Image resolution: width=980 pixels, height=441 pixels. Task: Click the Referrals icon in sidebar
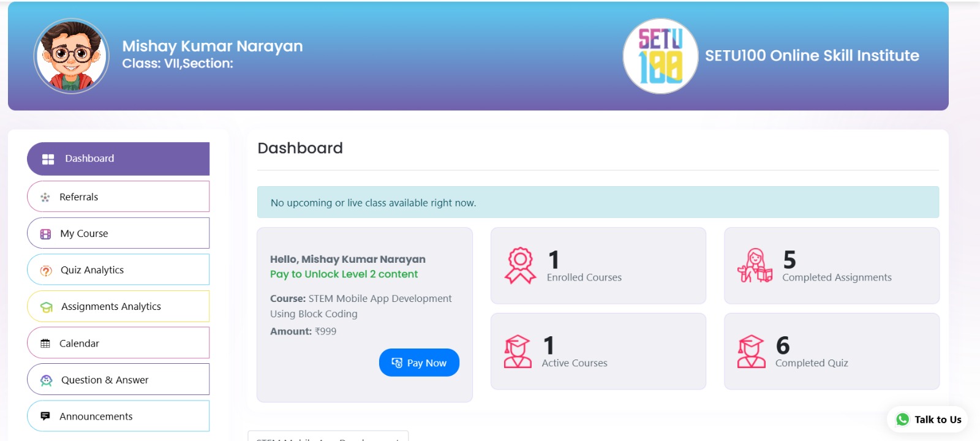(45, 197)
